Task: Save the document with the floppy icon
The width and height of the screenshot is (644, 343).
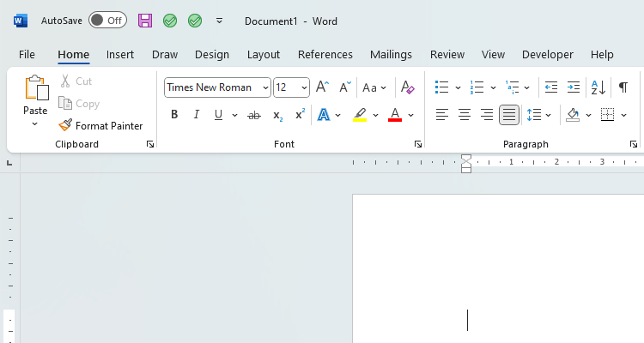Action: 145,21
